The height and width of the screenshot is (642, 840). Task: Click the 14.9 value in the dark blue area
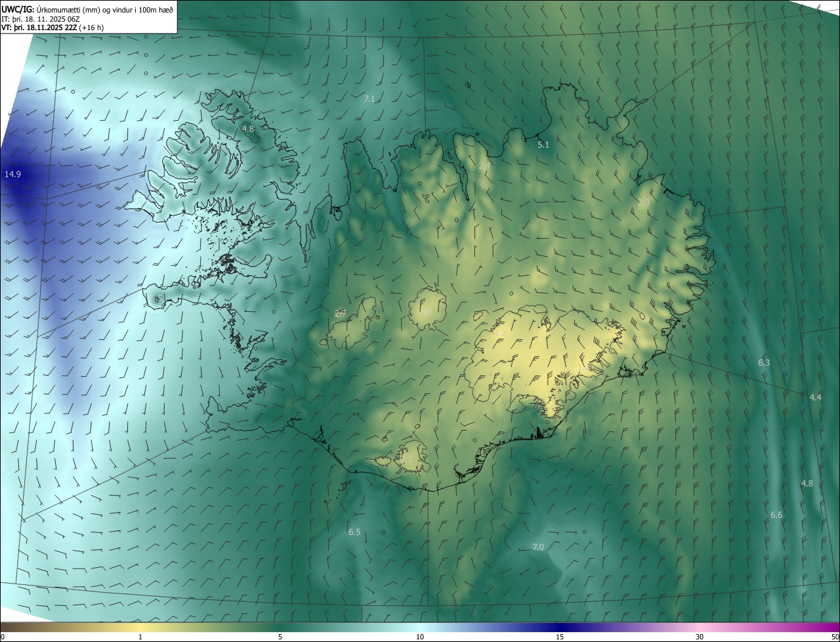pyautogui.click(x=12, y=174)
